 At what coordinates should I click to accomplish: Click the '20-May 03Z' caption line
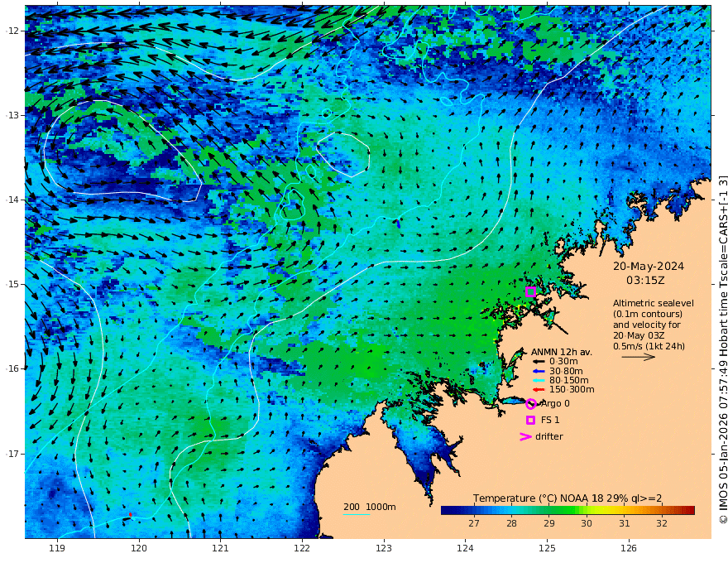pyautogui.click(x=639, y=335)
